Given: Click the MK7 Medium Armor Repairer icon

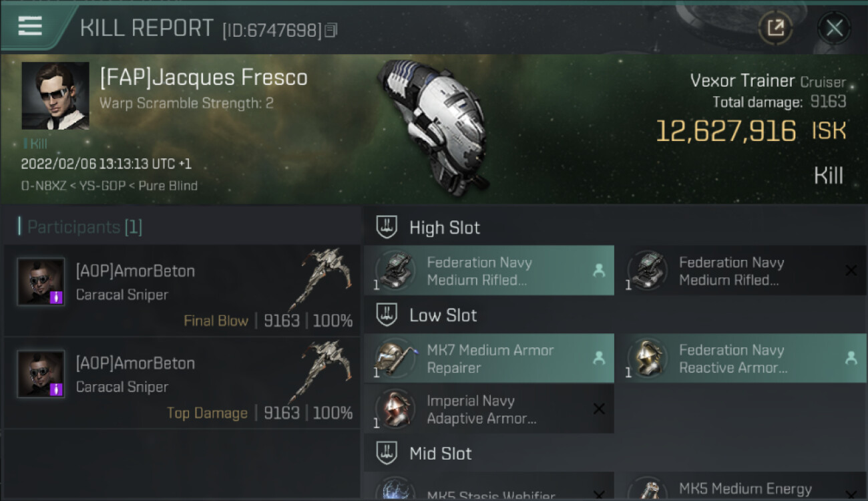Looking at the screenshot, I should [x=395, y=358].
